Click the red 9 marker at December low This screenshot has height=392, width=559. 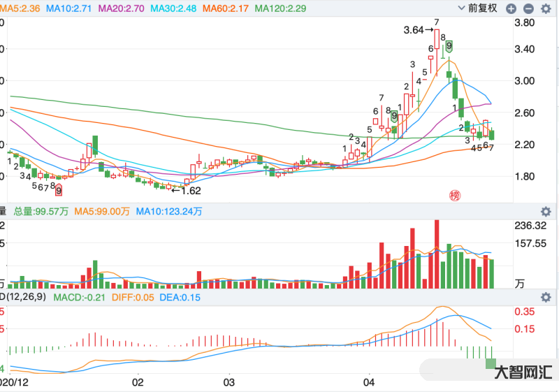click(59, 190)
